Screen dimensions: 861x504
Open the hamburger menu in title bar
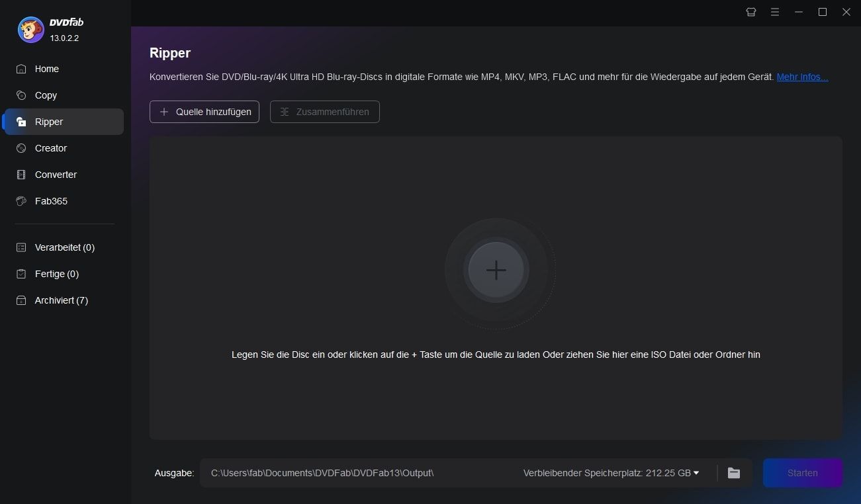[775, 12]
